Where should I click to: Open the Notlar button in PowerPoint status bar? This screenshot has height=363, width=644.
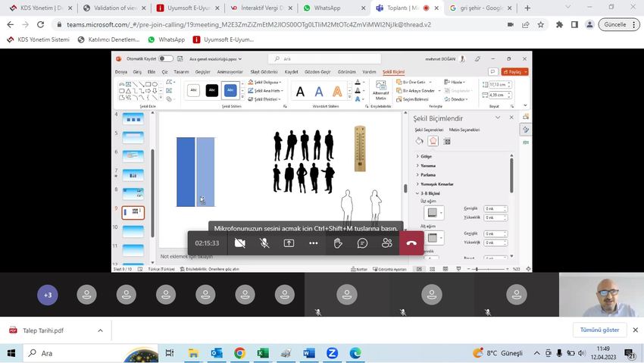click(x=359, y=269)
